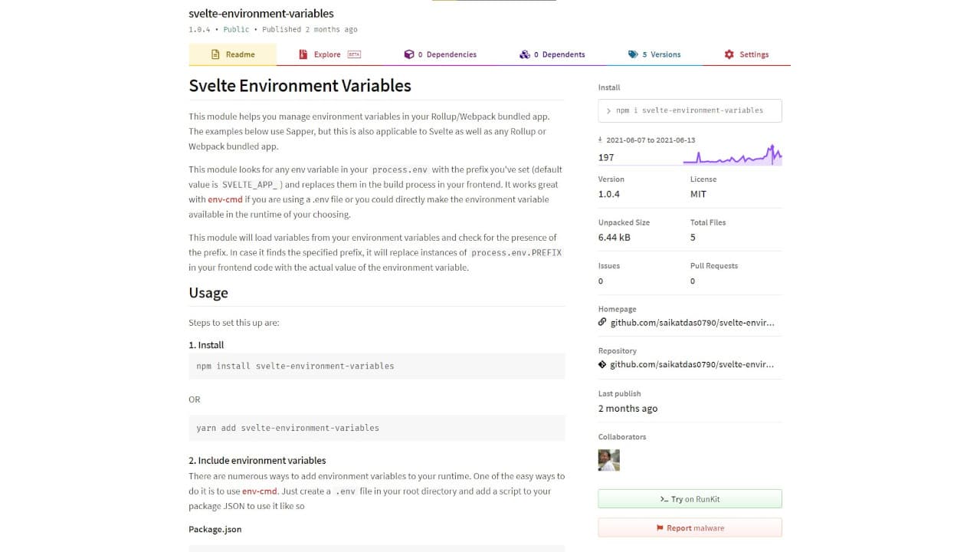Image resolution: width=980 pixels, height=552 pixels.
Task: Open the Homepage github.com link
Action: pos(692,323)
